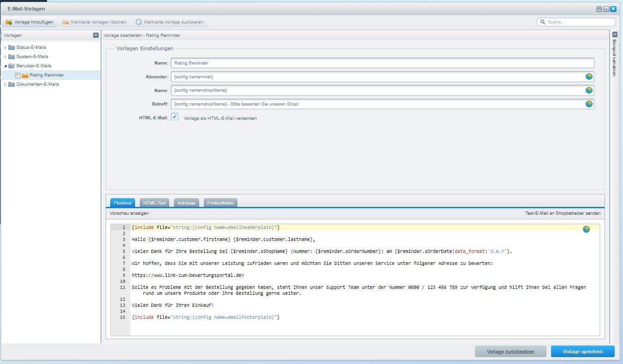Viewport: 623px width, 364px height.
Task: Click globe icon in the plaintext editor
Action: click(x=586, y=229)
